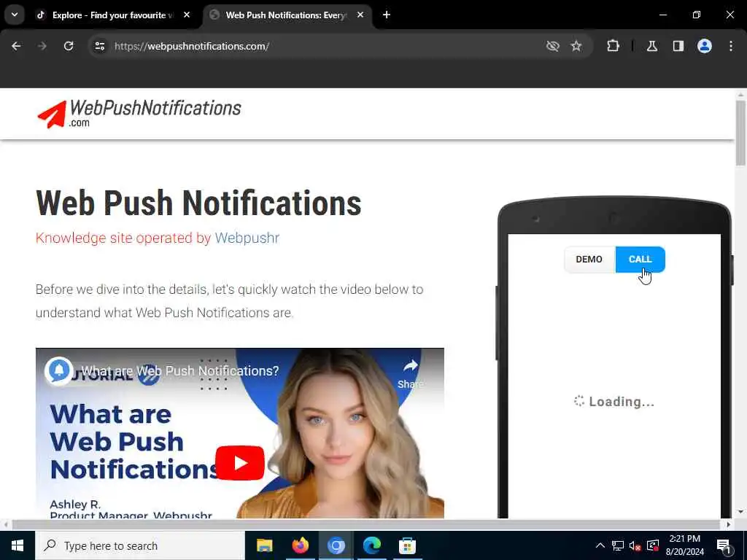Click the WebPushNotifications.com logo
Viewport: 747px width, 560px height.
pyautogui.click(x=139, y=114)
